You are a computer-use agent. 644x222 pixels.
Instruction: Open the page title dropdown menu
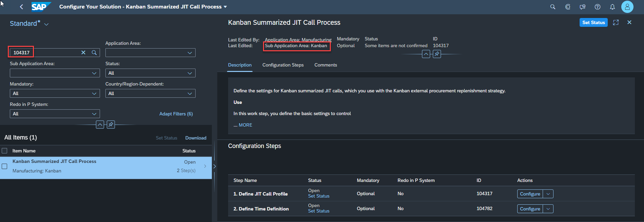pos(225,7)
